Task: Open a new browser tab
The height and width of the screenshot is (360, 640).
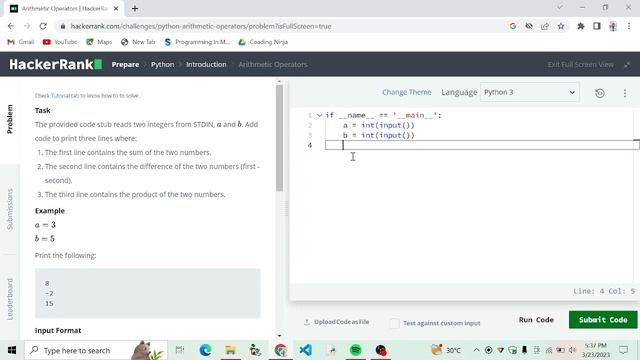Action: coord(135,8)
